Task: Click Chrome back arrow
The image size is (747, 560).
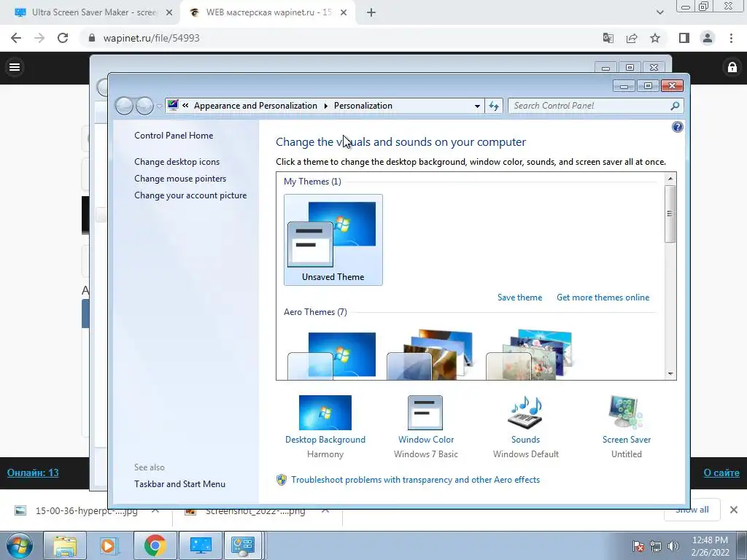Action: point(16,38)
